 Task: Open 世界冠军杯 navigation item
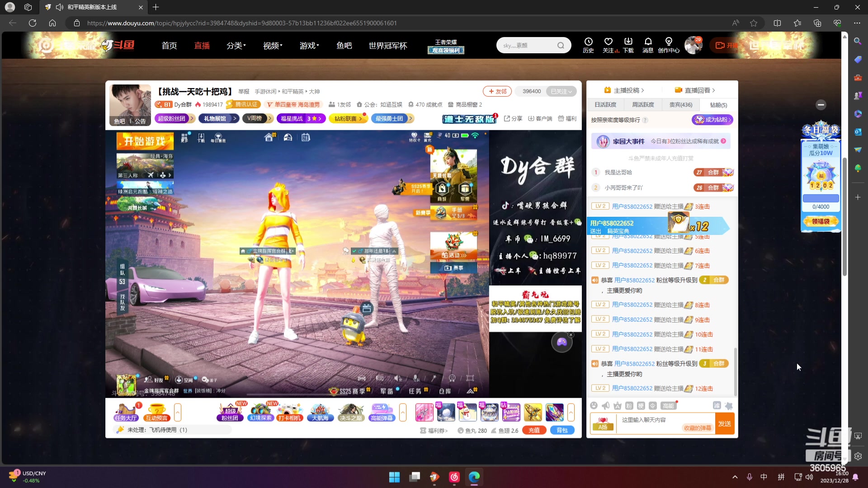[x=388, y=45]
